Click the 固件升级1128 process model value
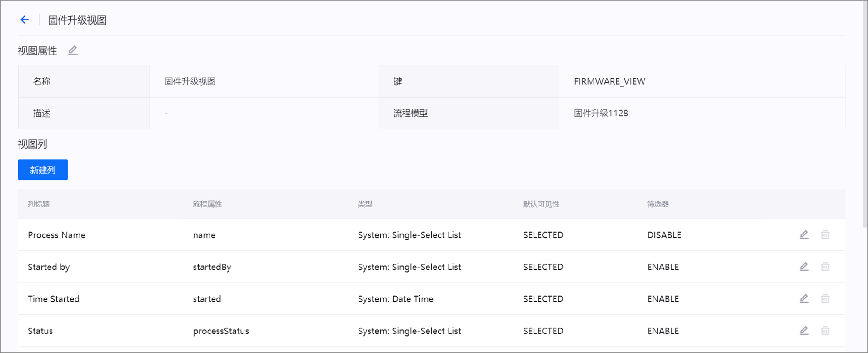This screenshot has width=868, height=353. click(x=601, y=113)
